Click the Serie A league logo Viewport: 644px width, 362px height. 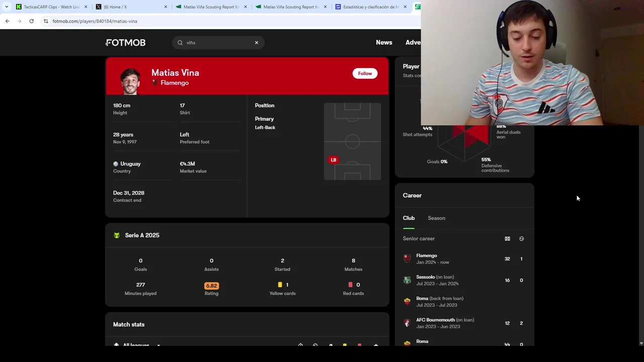click(x=117, y=235)
